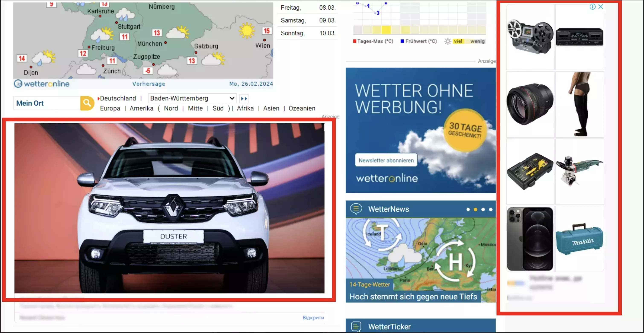Screen dimensions: 644x333
Task: Click the yellow search magnifier icon
Action: pos(87,103)
